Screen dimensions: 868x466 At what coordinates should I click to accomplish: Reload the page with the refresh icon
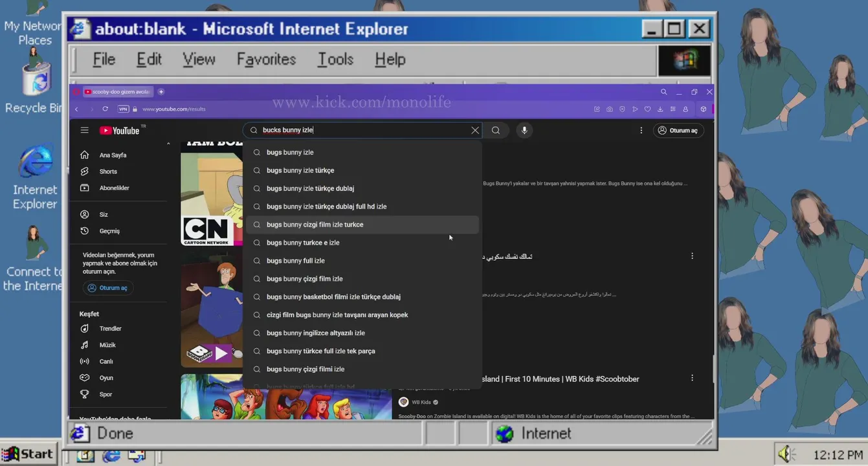[105, 109]
